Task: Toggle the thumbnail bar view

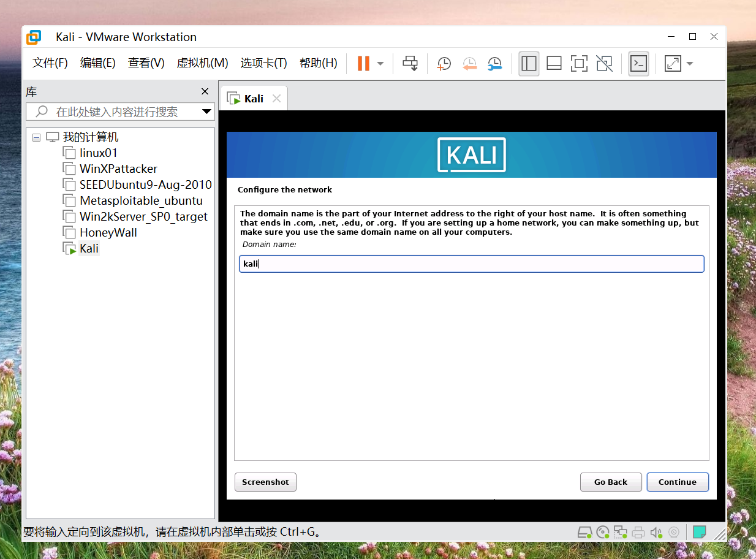Action: click(554, 63)
